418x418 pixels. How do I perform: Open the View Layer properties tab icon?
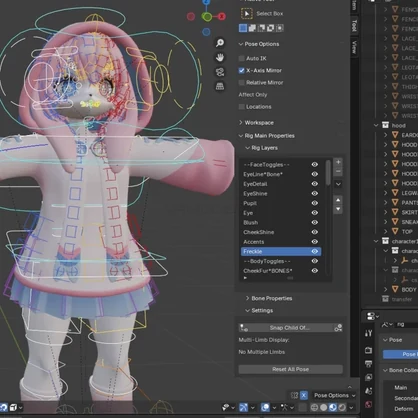pos(368,377)
